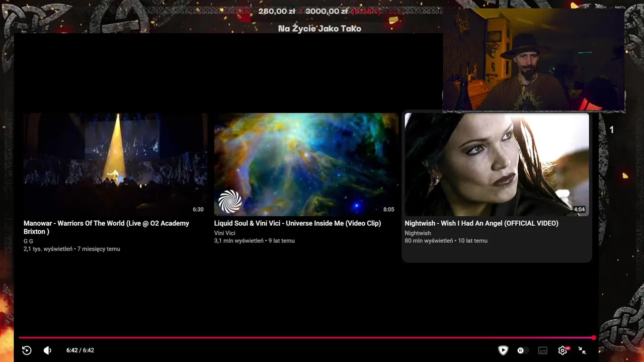This screenshot has height=362, width=644.
Task: Open the Manowar Warriors Of The World thumbnail
Action: 115,164
